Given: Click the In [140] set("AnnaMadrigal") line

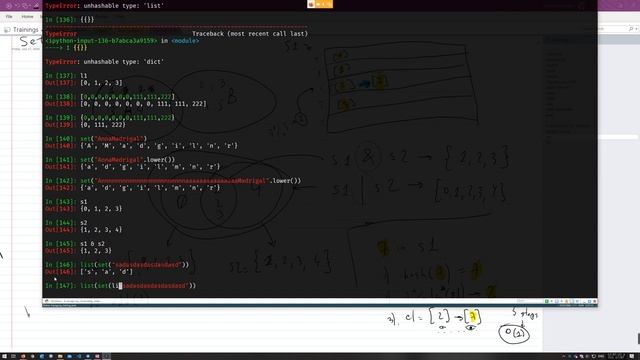Looking at the screenshot, I should (x=96, y=139).
